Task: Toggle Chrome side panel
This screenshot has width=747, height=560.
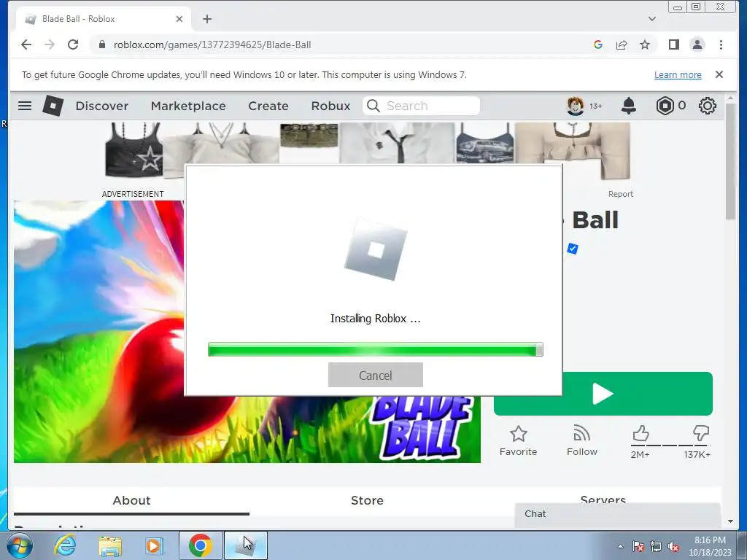Action: [x=673, y=44]
